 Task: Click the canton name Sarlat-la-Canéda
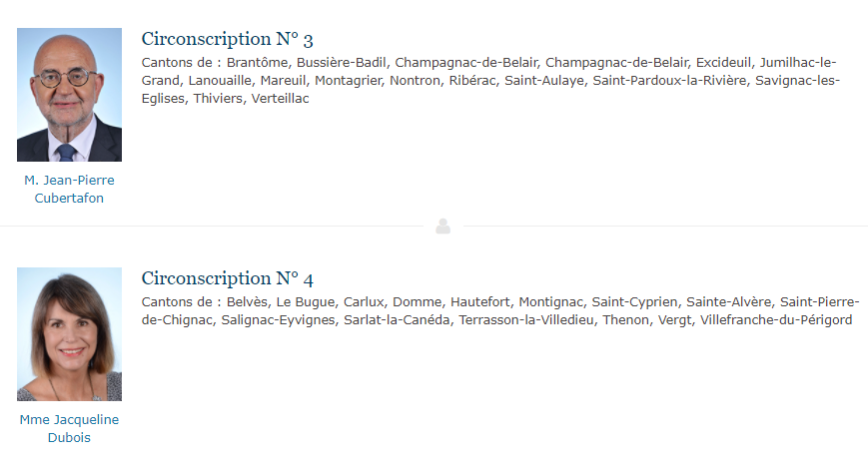click(x=397, y=320)
